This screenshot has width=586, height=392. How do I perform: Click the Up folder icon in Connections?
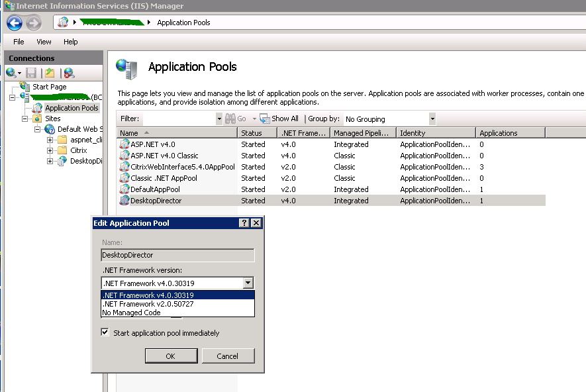click(x=50, y=73)
